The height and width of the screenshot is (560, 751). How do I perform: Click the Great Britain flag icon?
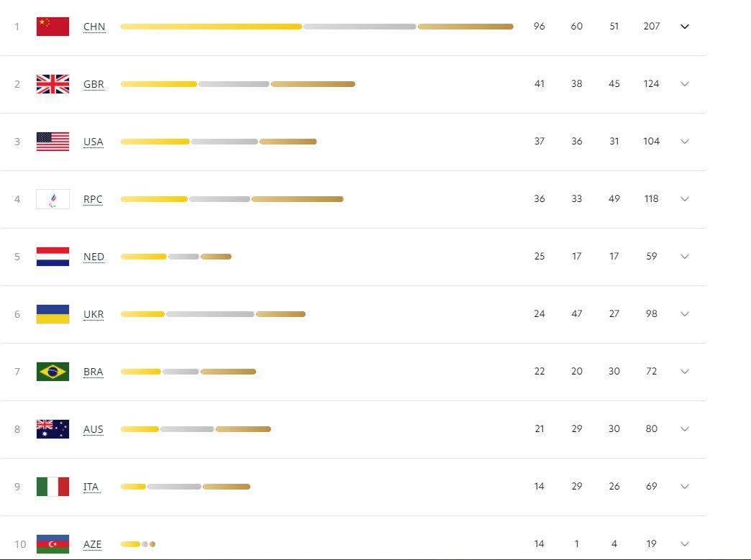coord(53,84)
